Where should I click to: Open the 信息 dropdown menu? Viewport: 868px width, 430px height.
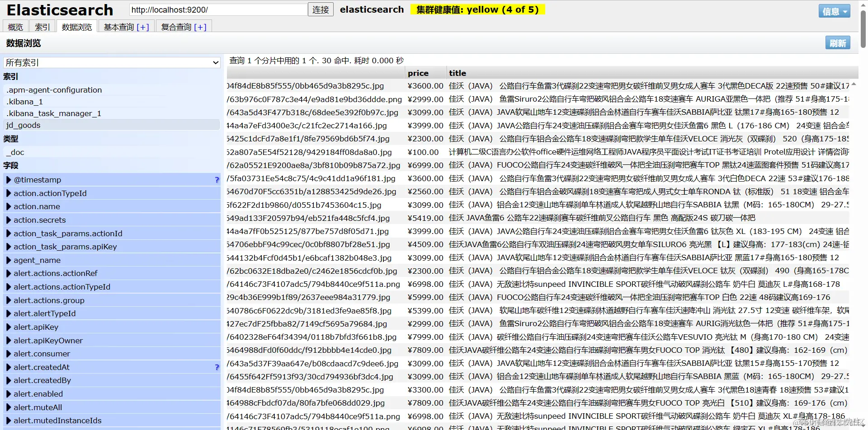pyautogui.click(x=834, y=11)
